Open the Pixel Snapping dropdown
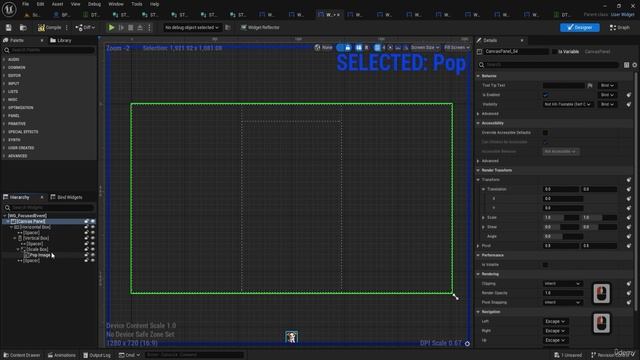Image resolution: width=640 pixels, height=360 pixels. [562, 302]
